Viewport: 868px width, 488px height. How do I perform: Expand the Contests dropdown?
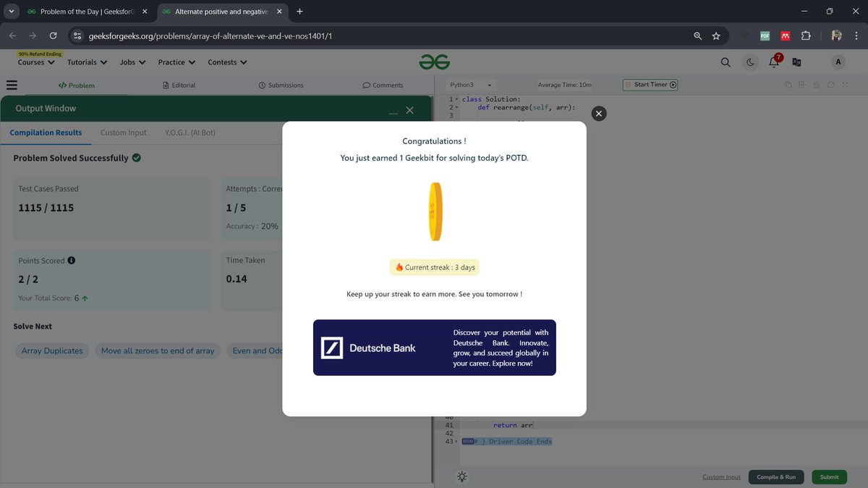227,62
